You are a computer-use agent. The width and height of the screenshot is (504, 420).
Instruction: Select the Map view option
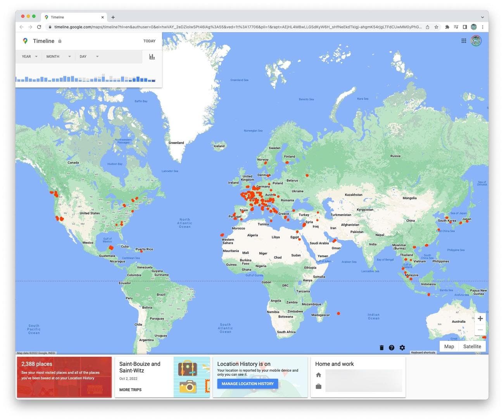point(449,346)
